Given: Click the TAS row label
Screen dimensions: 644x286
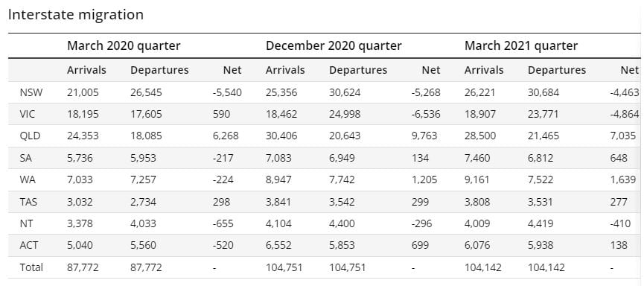Looking at the screenshot, I should click(x=28, y=202).
